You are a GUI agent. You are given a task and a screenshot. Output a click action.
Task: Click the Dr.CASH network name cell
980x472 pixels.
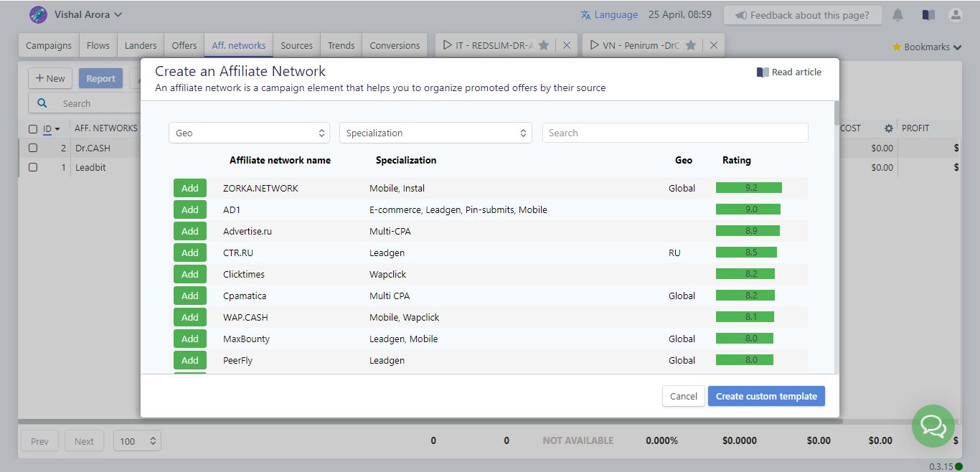coord(93,148)
